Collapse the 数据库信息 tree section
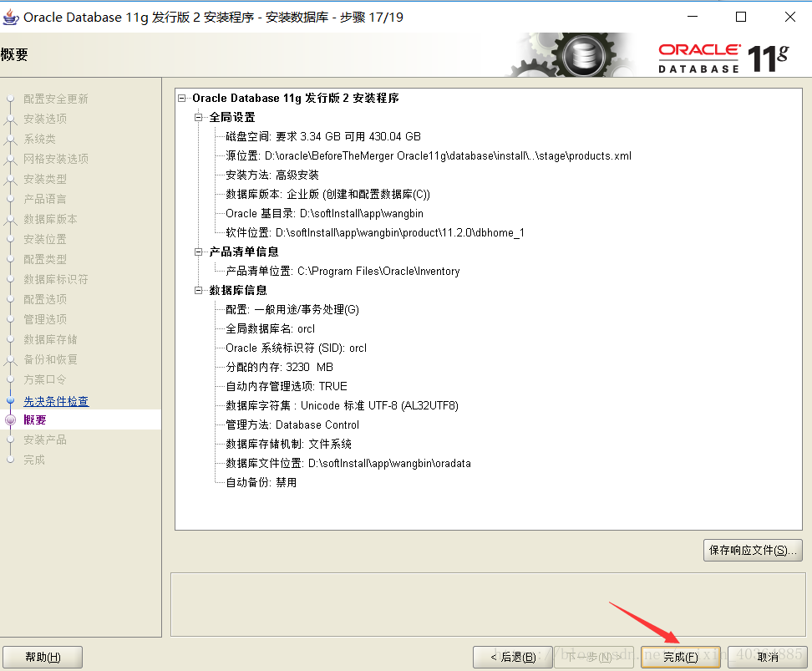The image size is (812, 671). point(198,290)
